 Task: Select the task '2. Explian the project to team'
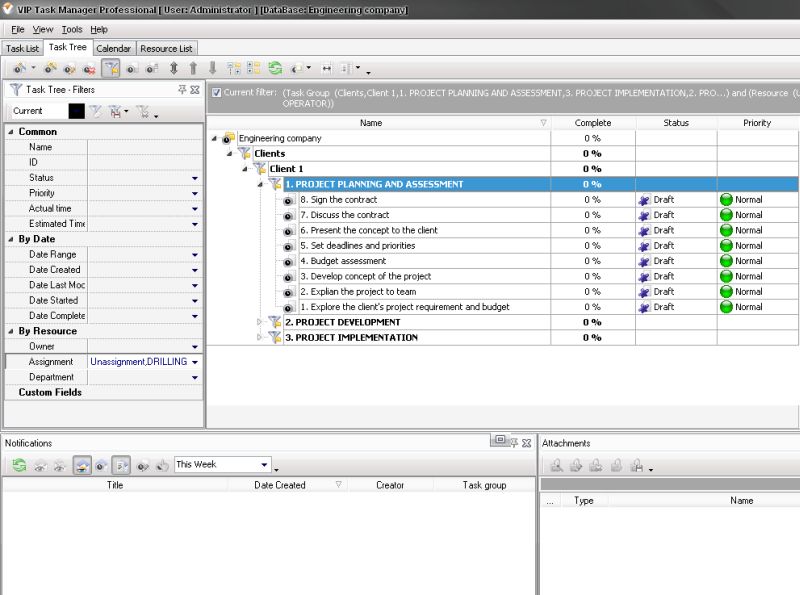pyautogui.click(x=358, y=292)
